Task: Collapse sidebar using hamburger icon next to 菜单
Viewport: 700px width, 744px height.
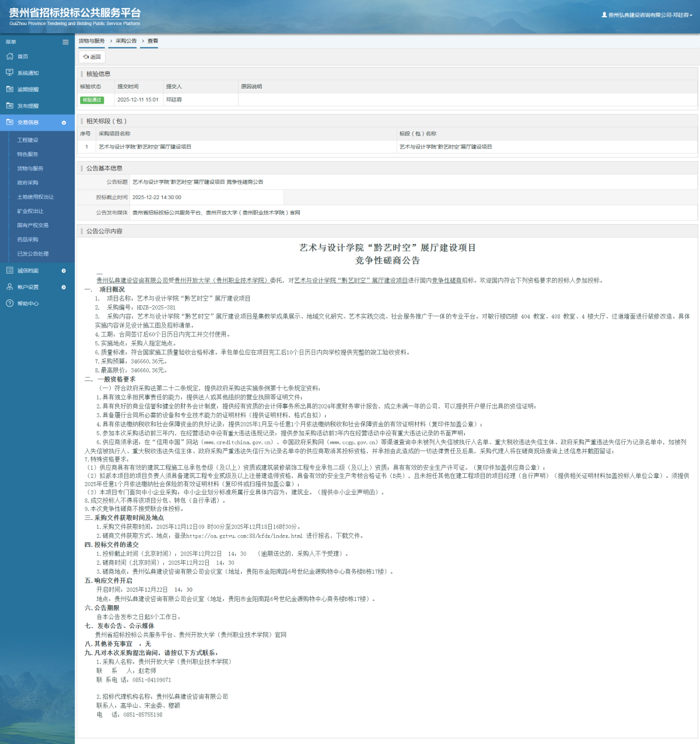Action: pyautogui.click(x=65, y=41)
